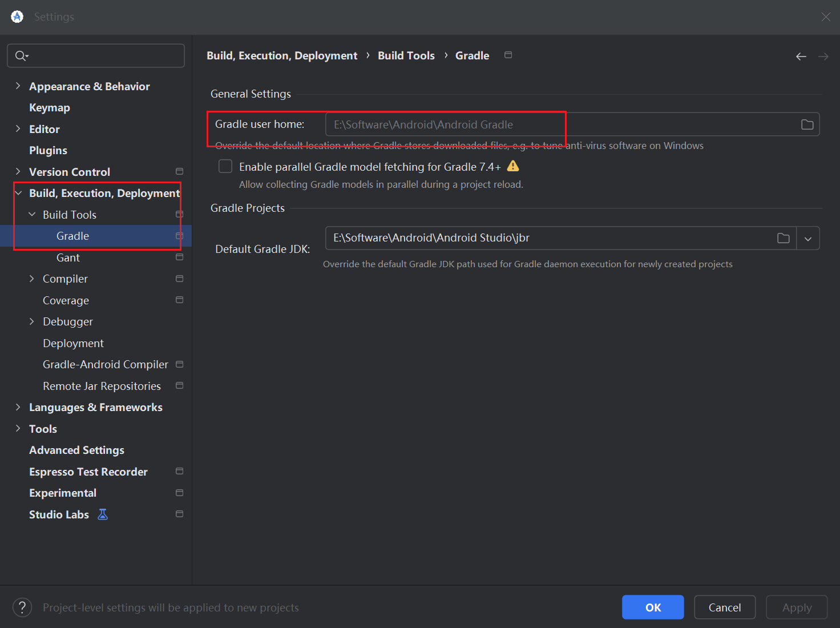Click the General Settings heading
The image size is (840, 628).
point(251,94)
